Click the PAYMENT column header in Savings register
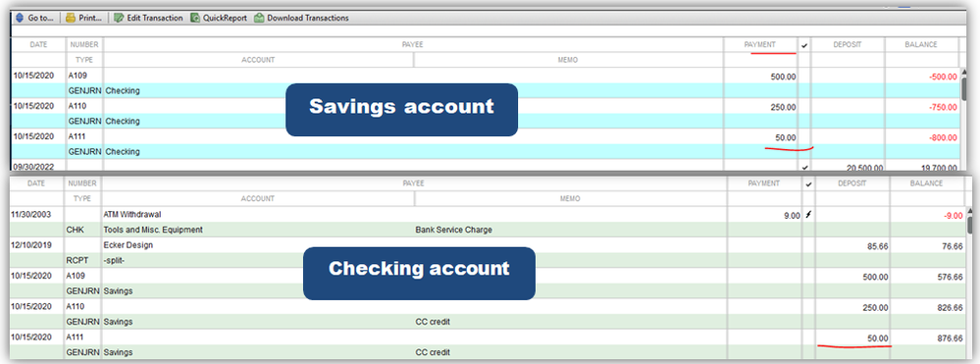The height and width of the screenshot is (364, 980). point(759,45)
